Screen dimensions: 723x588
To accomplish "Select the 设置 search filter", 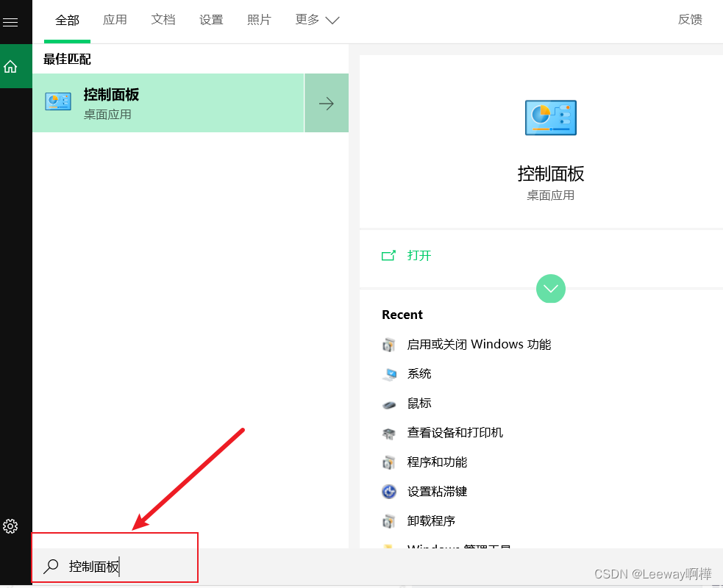I will coord(211,20).
